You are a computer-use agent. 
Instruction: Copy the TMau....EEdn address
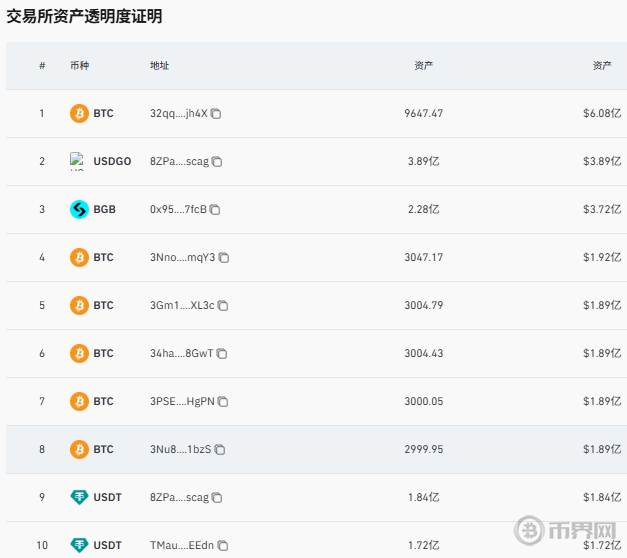(223, 546)
